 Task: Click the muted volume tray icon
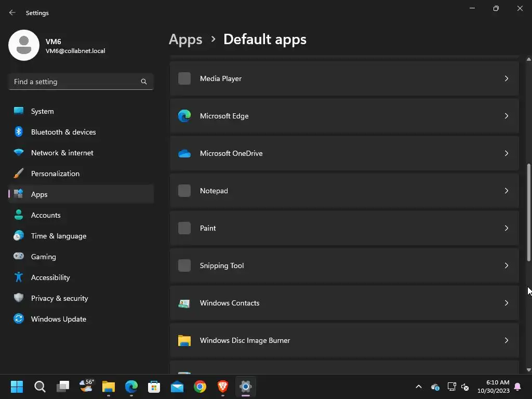pyautogui.click(x=465, y=387)
